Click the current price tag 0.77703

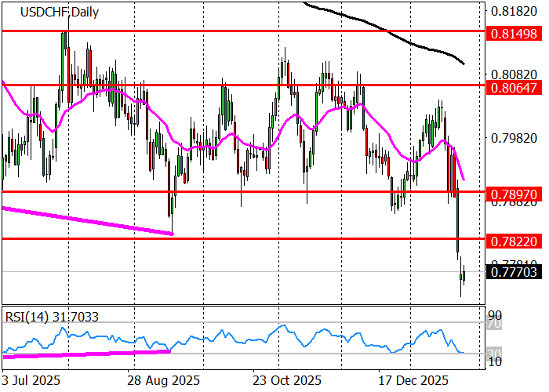[x=513, y=272]
